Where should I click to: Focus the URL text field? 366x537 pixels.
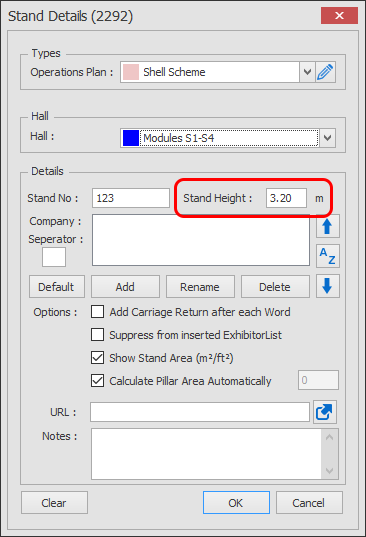[200, 412]
